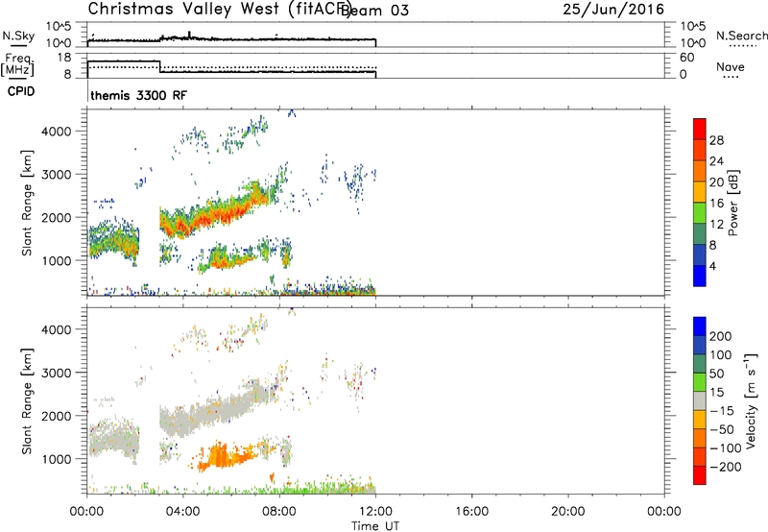Click the "16:00" time axis label
The image size is (768, 532).
471,512
